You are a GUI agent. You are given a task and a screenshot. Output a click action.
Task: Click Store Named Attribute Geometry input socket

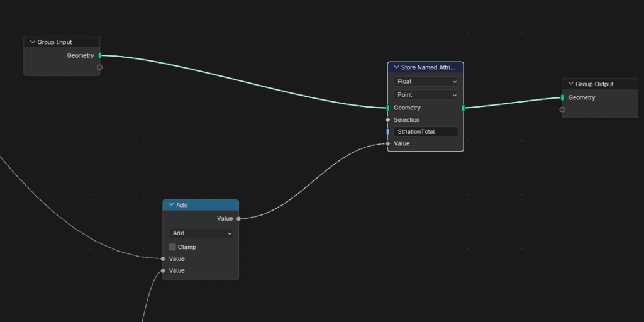tap(387, 108)
